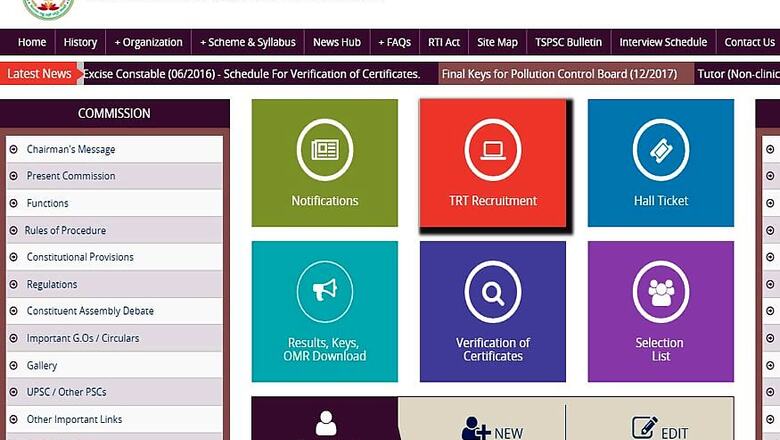Open the Selection List people icon

click(x=660, y=292)
